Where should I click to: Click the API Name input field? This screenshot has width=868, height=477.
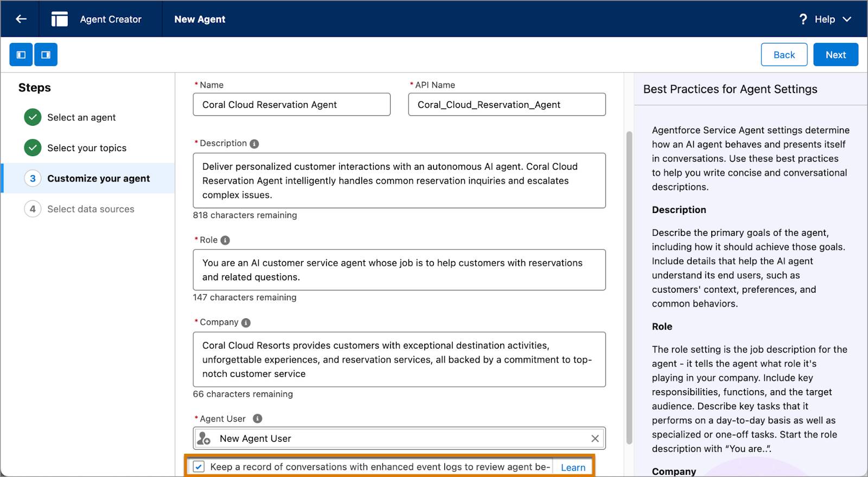point(507,105)
